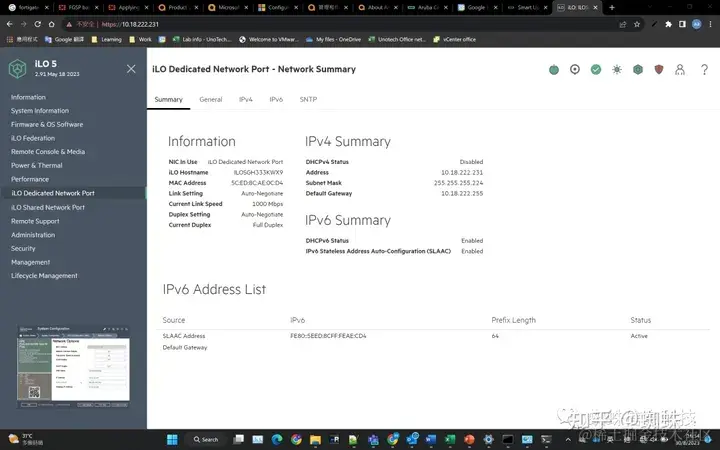Open iLO Federation in the sidebar
The width and height of the screenshot is (720, 450).
click(x=33, y=138)
